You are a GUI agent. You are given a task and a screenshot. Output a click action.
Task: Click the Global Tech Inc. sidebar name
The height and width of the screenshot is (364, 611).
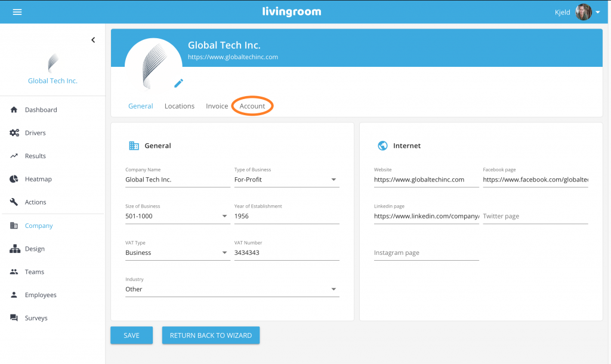tap(53, 81)
